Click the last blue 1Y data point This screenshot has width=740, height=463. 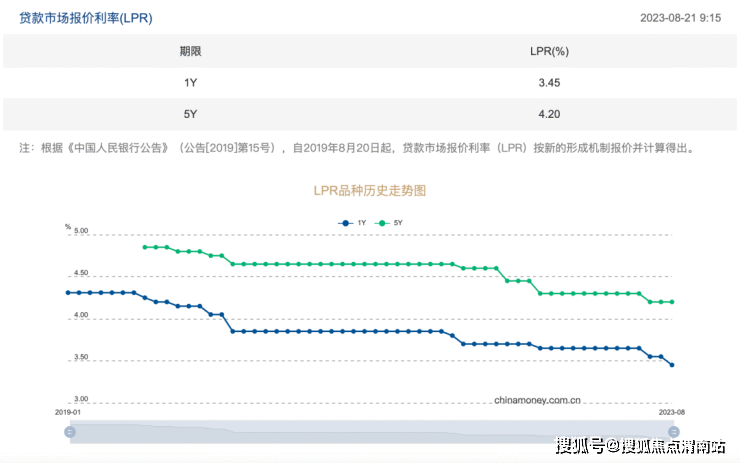(672, 365)
